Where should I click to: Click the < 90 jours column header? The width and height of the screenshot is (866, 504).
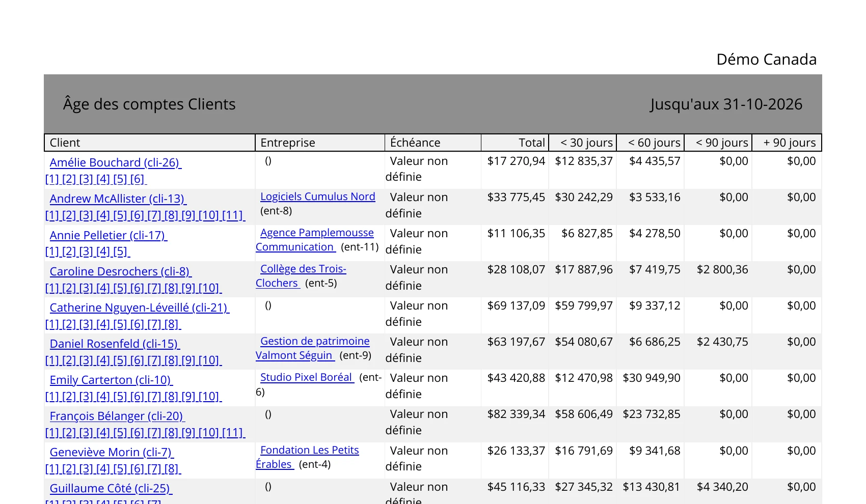point(718,143)
